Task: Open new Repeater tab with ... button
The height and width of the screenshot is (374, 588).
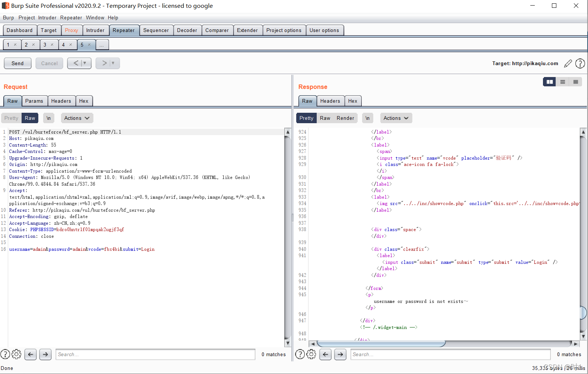Action: coord(102,45)
